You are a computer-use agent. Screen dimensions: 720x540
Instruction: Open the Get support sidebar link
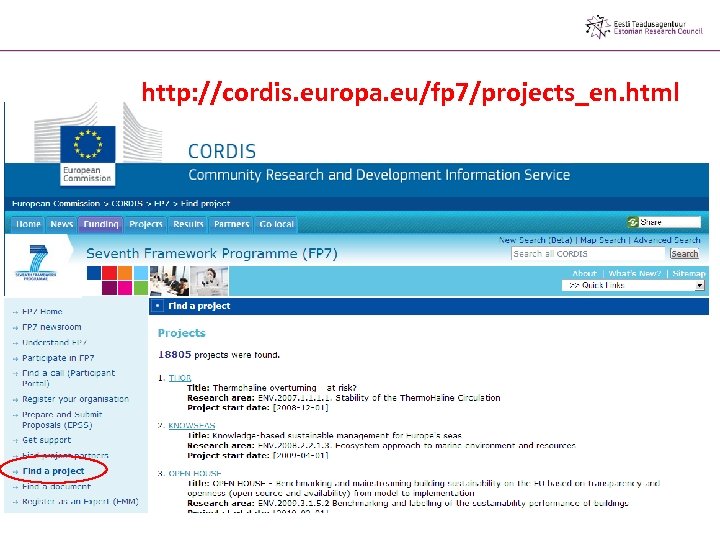click(46, 440)
